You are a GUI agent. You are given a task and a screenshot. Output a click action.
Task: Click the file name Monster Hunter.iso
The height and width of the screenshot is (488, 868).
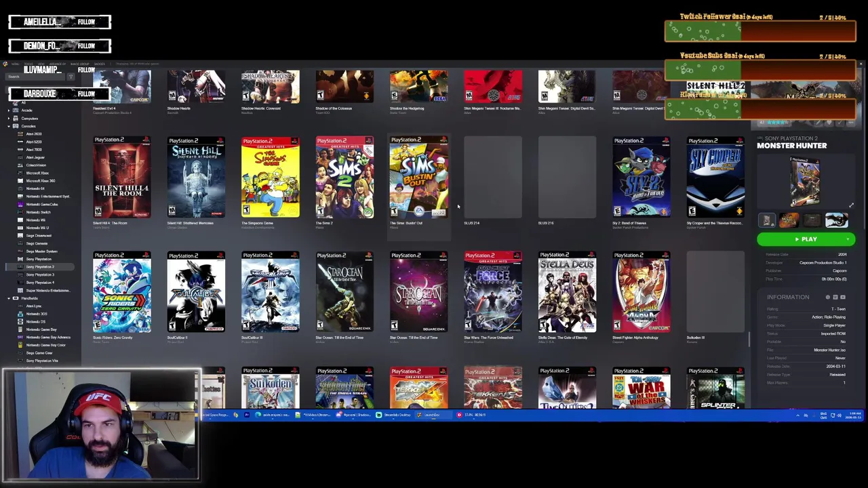829,350
